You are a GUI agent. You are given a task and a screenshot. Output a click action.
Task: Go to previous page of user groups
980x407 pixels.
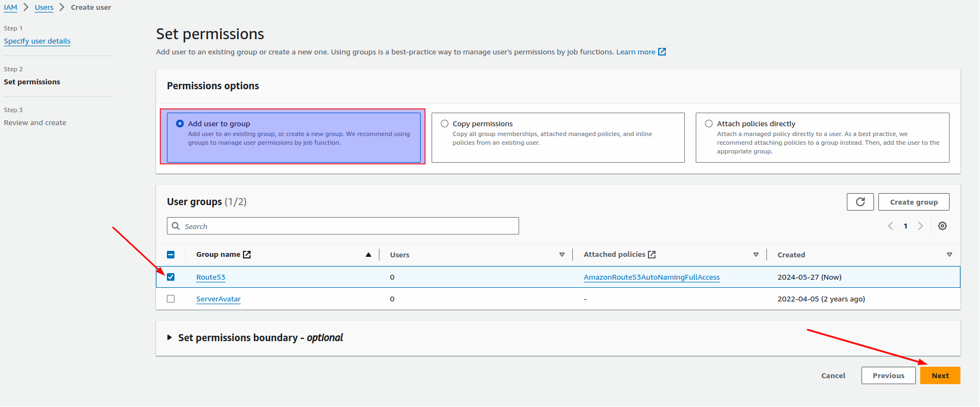[x=890, y=226]
